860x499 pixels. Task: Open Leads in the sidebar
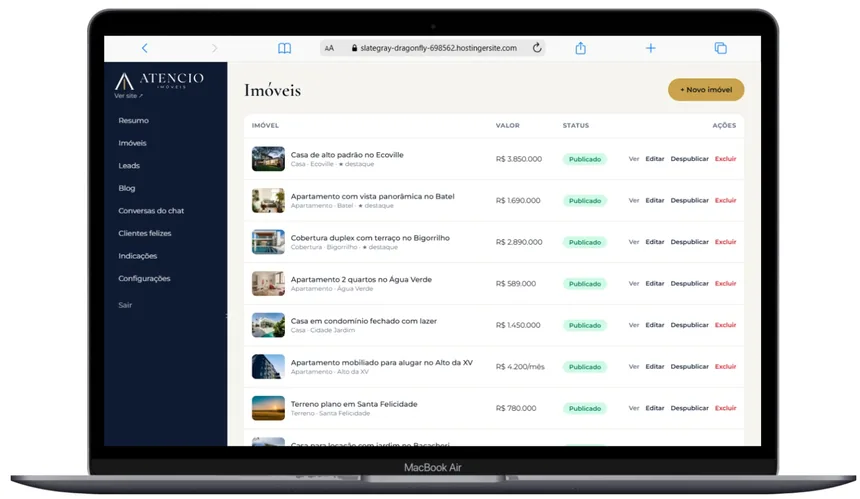click(x=129, y=166)
